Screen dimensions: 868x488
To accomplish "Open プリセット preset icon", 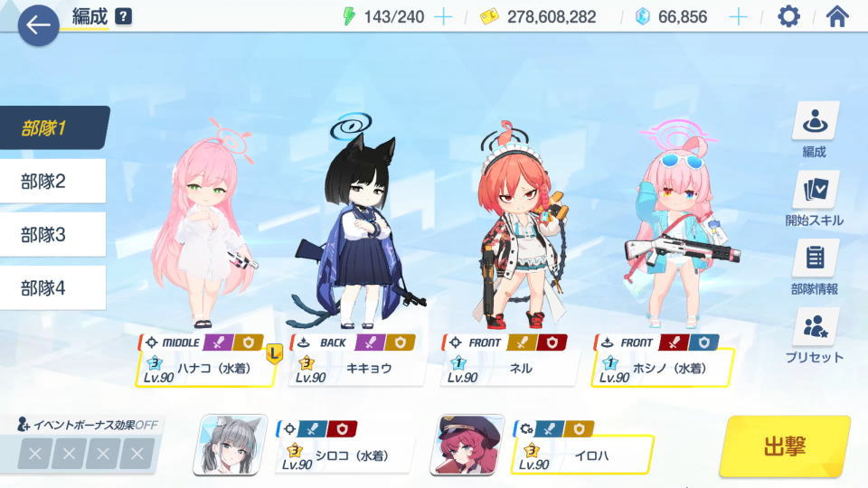I will 815,326.
